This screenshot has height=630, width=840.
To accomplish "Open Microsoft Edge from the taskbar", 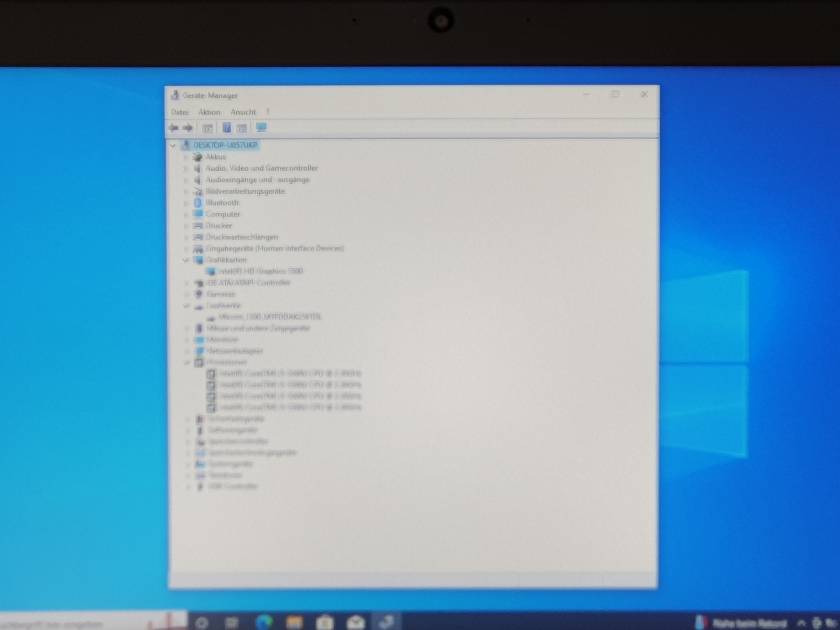I will point(264,623).
